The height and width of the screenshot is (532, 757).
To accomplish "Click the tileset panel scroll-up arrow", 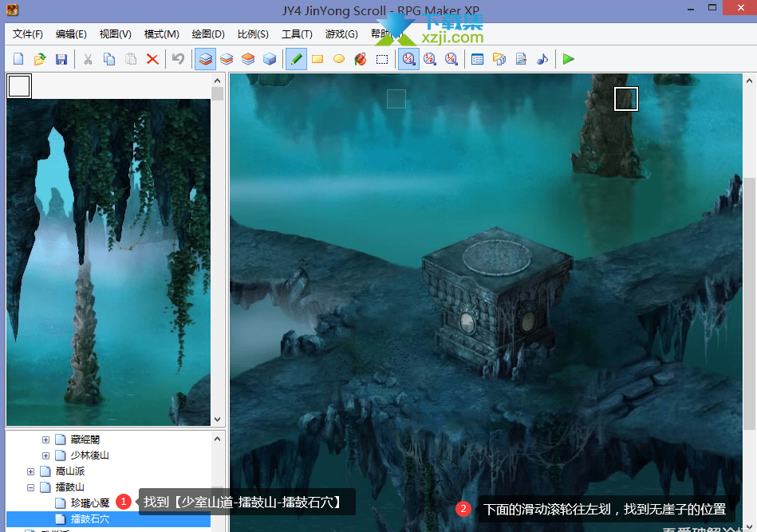I will [217, 81].
